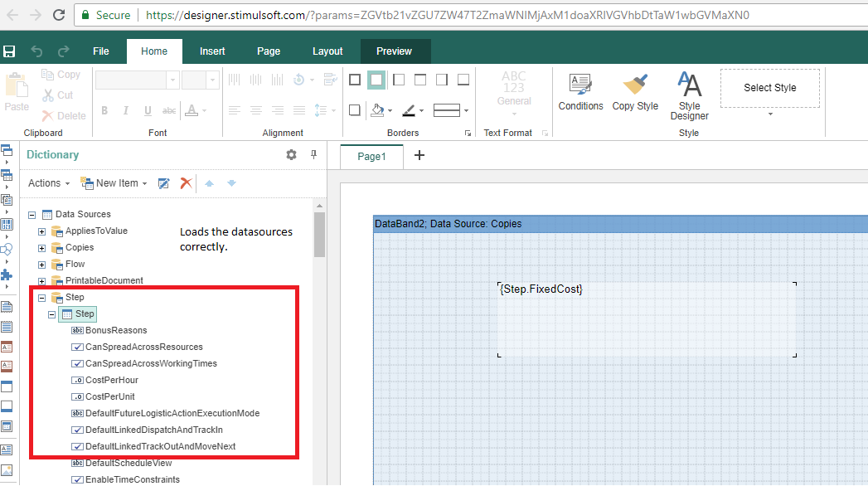Select the {Step.FixedCost} text component

coord(647,318)
